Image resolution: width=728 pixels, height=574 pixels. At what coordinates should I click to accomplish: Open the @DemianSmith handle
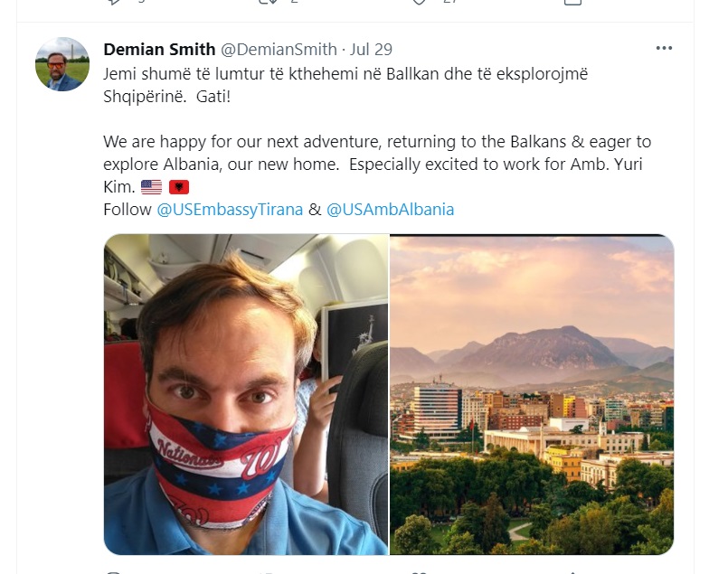click(x=279, y=49)
